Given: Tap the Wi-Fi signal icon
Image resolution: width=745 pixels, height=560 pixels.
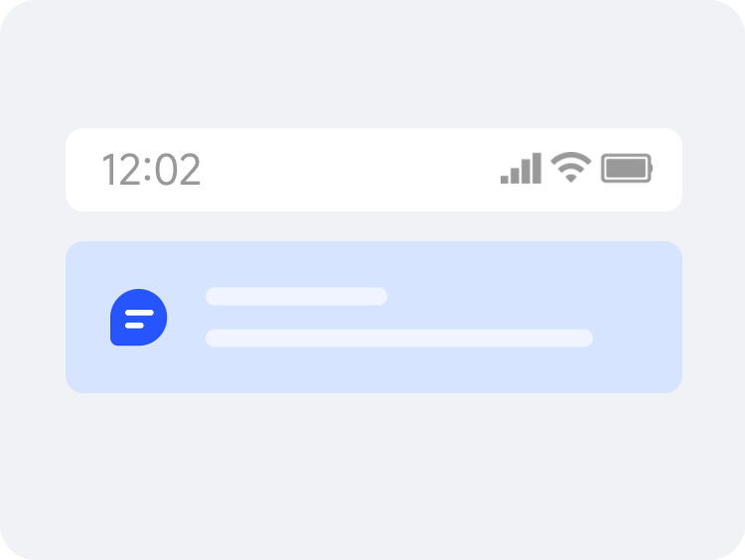Looking at the screenshot, I should point(570,167).
